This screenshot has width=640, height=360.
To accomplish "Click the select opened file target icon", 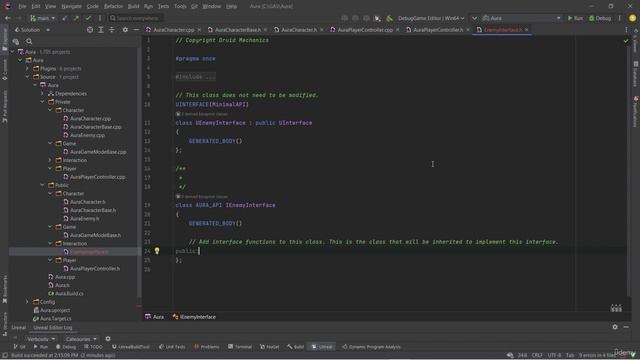I will [x=90, y=30].
